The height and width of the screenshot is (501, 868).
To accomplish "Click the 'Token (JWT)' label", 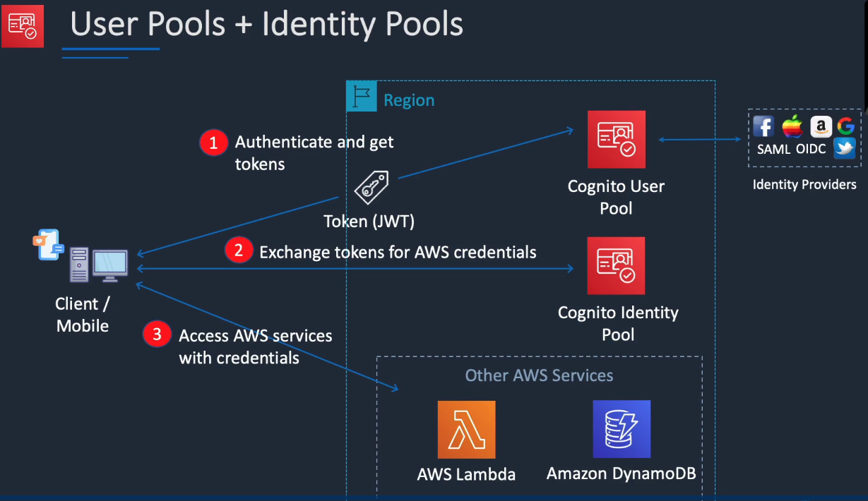I will (x=369, y=221).
